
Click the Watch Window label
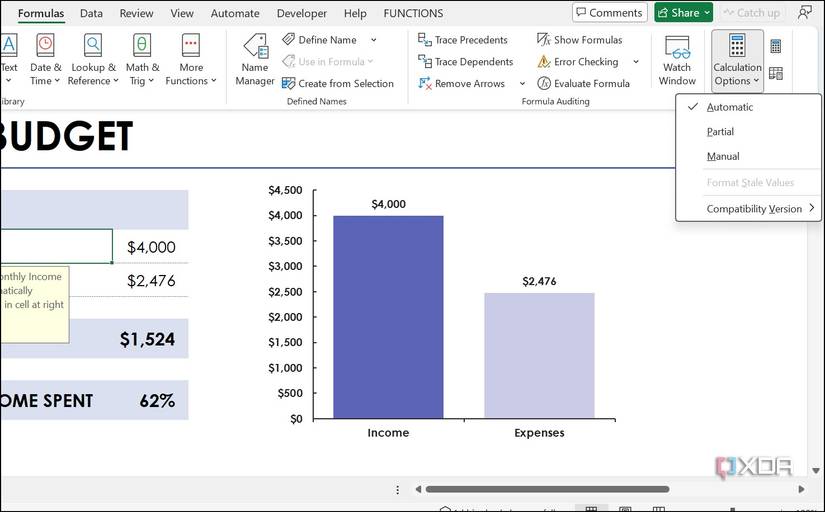[x=677, y=74]
